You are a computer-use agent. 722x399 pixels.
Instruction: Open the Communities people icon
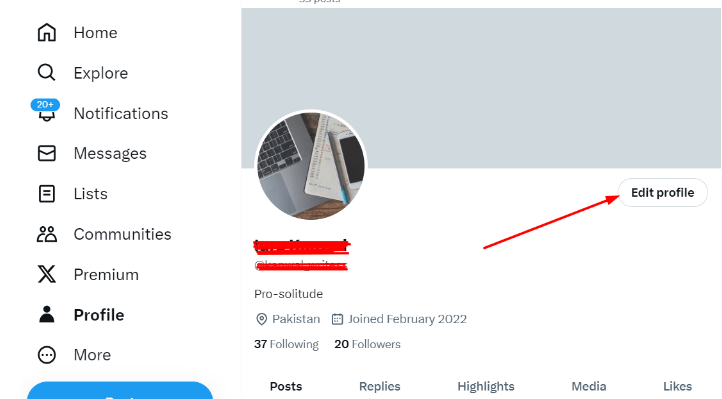47,234
